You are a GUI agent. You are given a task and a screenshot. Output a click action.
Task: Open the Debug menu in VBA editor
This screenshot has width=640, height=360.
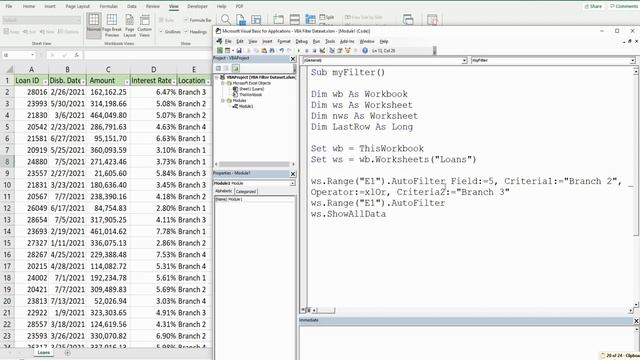click(301, 41)
